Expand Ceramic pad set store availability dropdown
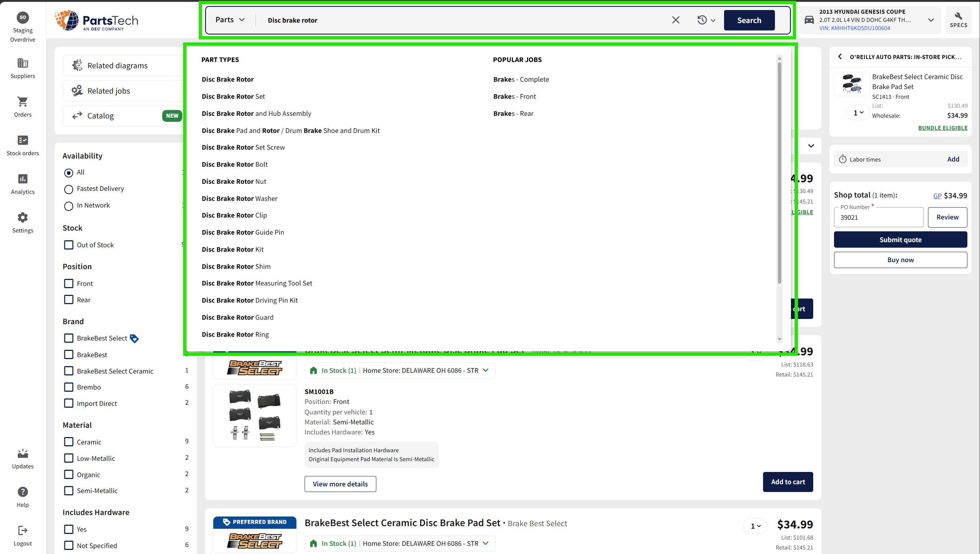 click(x=486, y=543)
